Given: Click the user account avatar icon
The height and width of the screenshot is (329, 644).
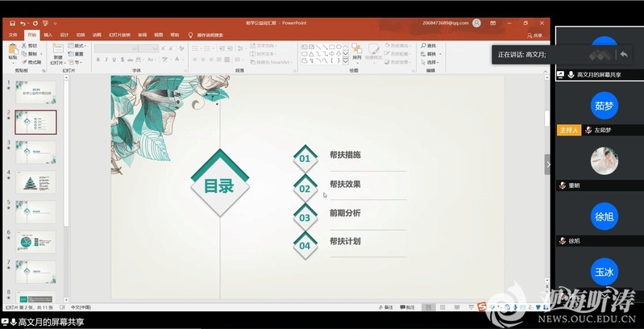Looking at the screenshot, I should (x=477, y=23).
